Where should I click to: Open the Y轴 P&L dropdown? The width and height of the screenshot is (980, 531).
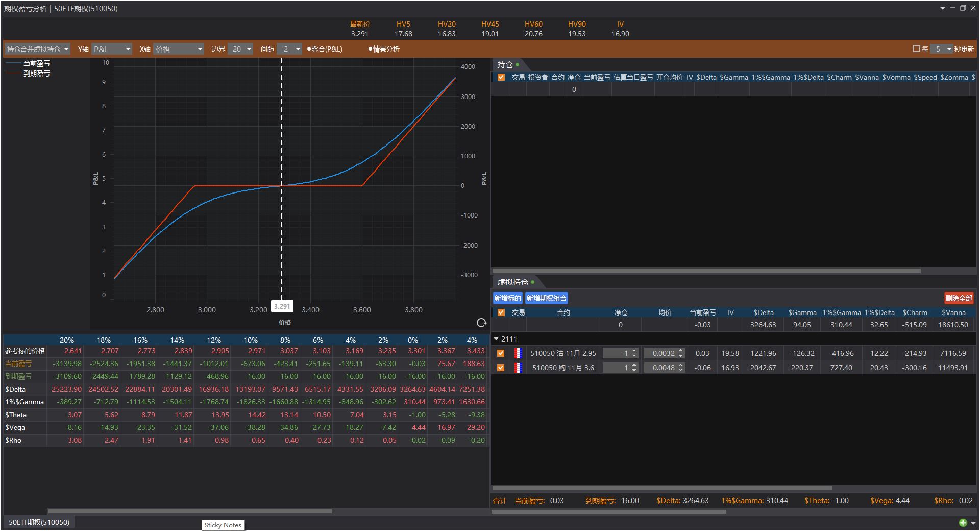point(112,49)
